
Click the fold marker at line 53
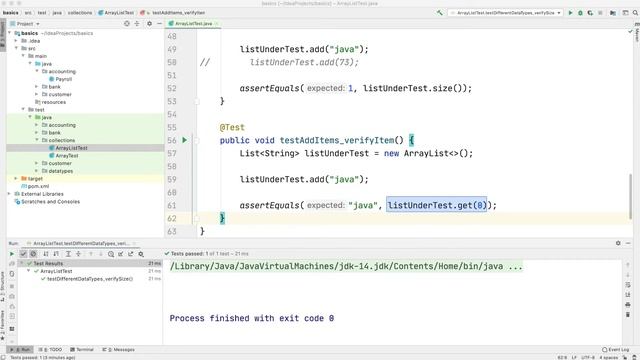[x=197, y=101]
